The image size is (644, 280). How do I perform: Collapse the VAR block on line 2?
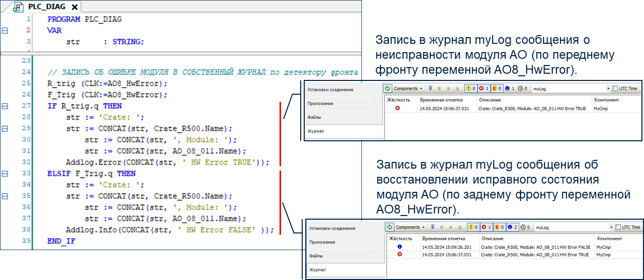(x=5, y=30)
